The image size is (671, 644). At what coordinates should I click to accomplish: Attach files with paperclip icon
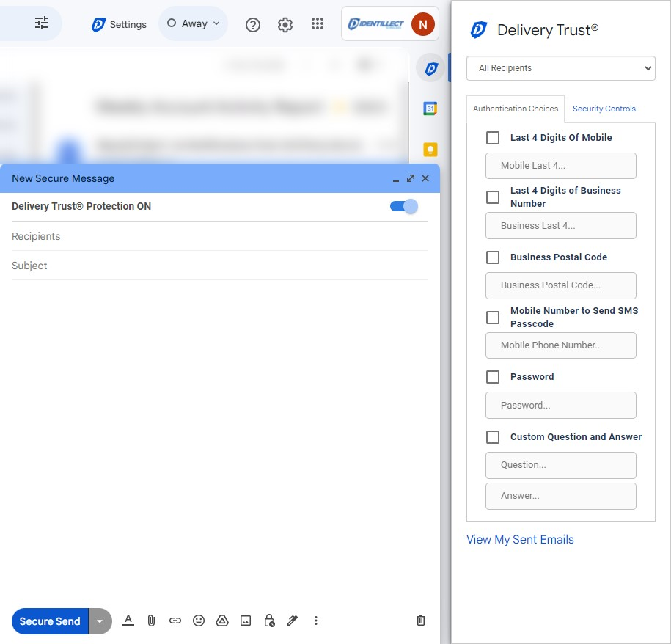151,621
